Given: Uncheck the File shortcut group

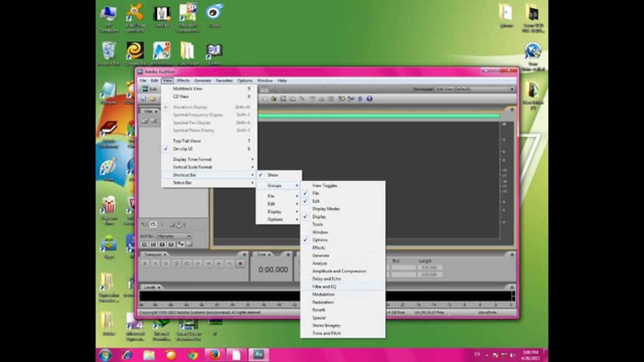Looking at the screenshot, I should point(343,193).
